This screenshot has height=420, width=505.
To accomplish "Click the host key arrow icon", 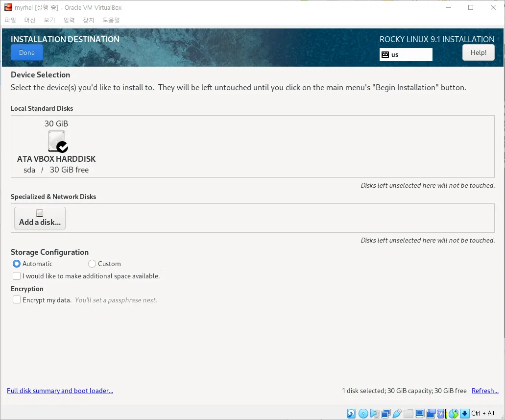I will pos(465,413).
